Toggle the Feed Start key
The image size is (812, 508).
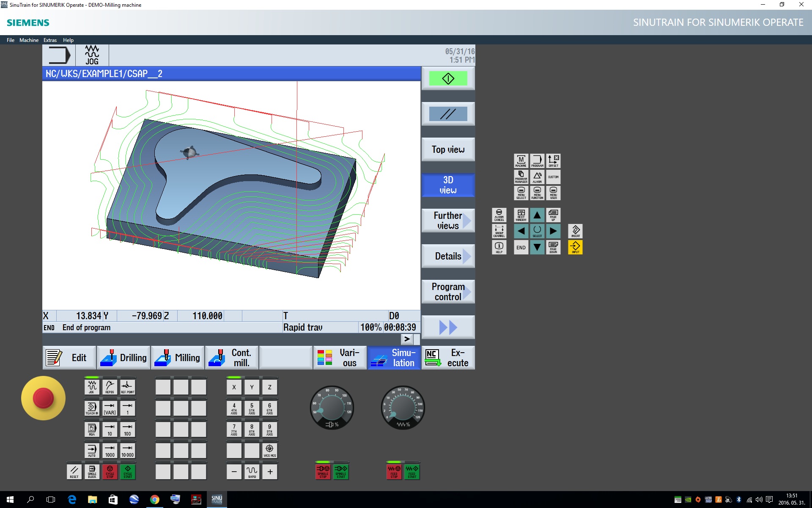(x=412, y=472)
